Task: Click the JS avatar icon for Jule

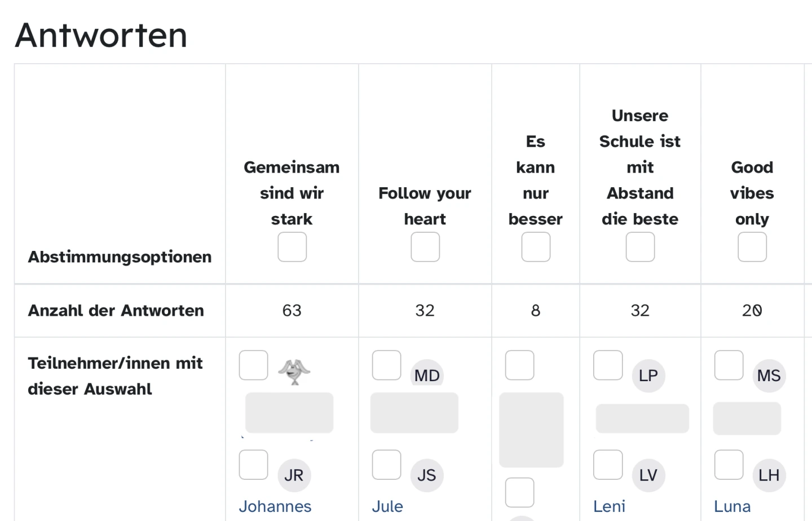Action: point(427,475)
